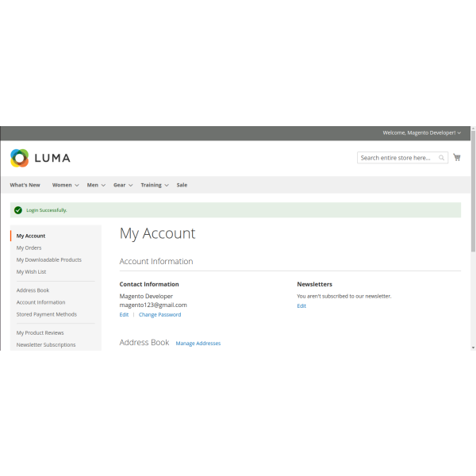Go to Address Book in sidebar
The image size is (476, 476).
coord(33,290)
